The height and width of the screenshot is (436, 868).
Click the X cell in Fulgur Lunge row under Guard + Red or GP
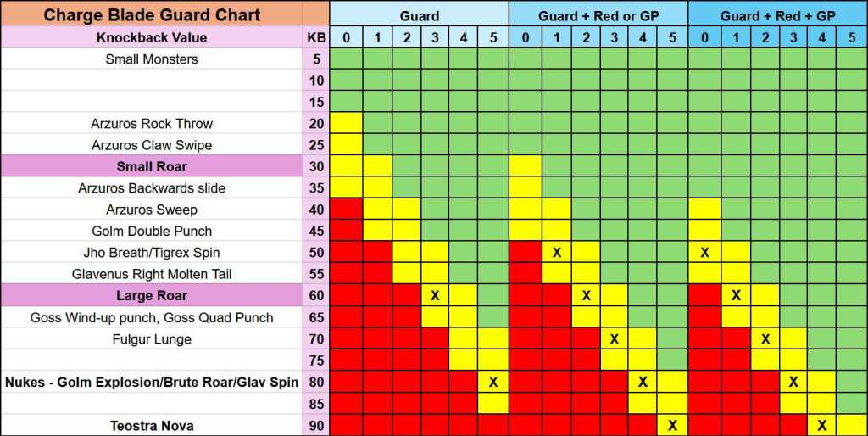click(x=615, y=339)
